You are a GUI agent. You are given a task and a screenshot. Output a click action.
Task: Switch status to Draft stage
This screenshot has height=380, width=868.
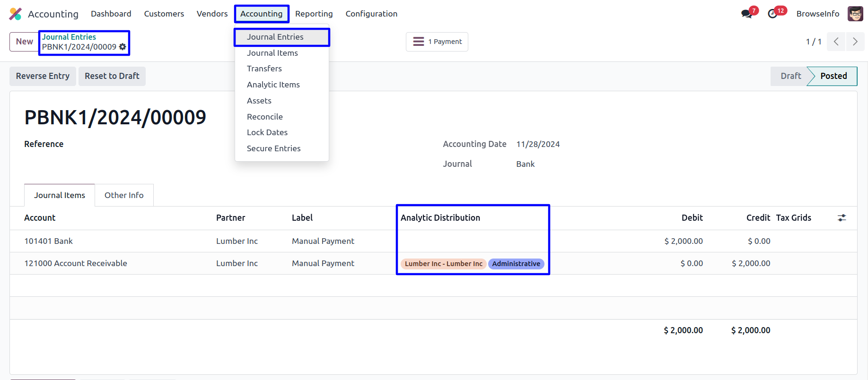coord(790,76)
